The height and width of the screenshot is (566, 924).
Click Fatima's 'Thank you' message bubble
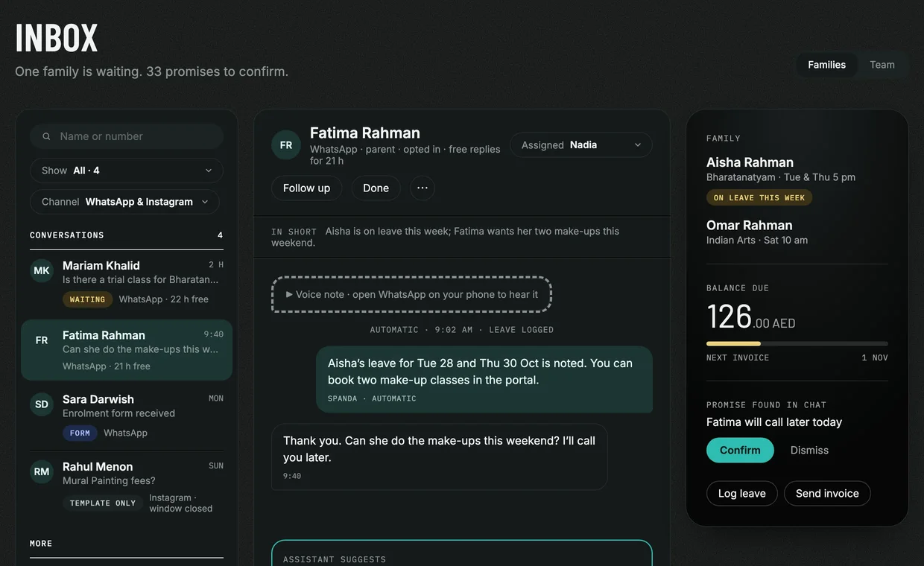coord(440,457)
